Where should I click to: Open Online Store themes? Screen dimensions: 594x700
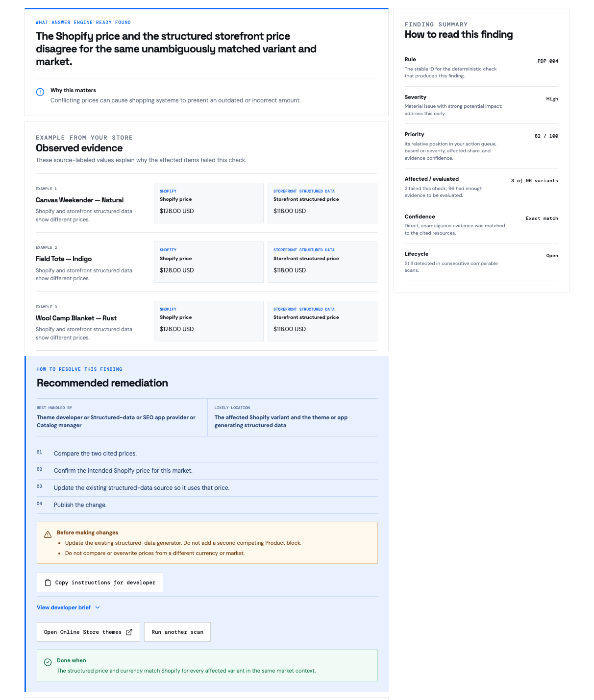pos(88,632)
